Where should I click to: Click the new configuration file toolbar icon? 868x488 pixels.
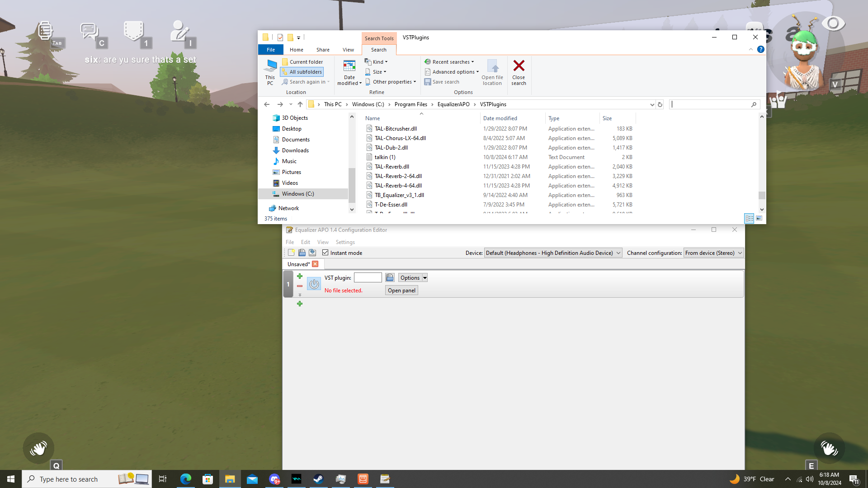291,253
